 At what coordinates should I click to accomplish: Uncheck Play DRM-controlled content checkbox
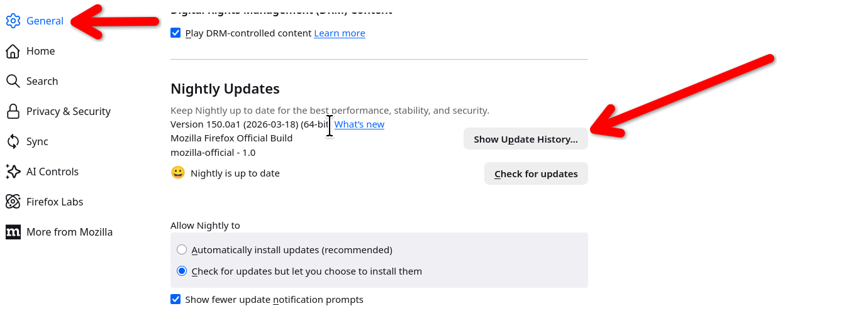click(x=175, y=33)
